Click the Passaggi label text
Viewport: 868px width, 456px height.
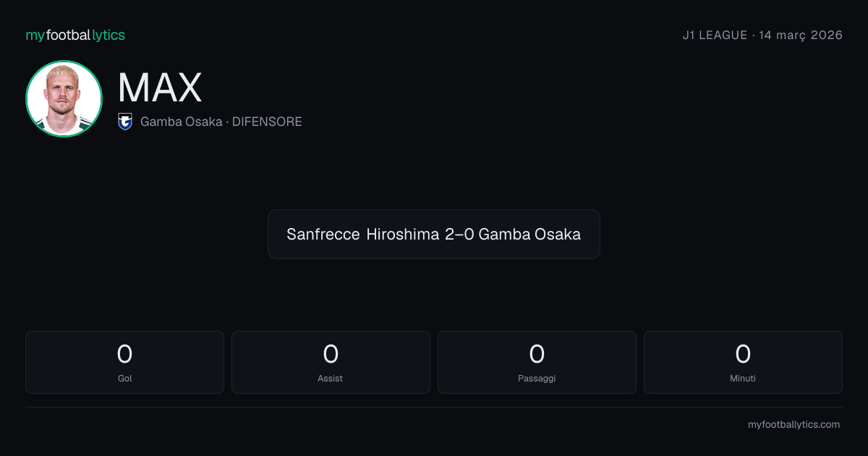pos(537,379)
